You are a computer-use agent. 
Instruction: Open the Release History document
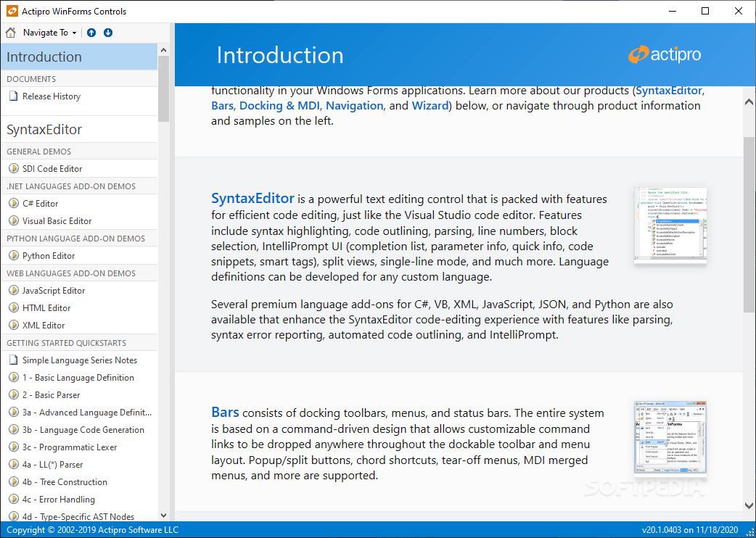tap(51, 96)
